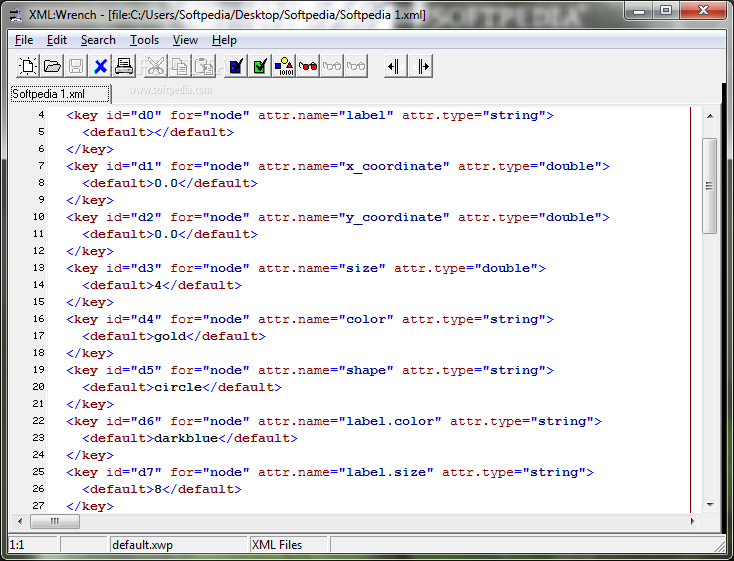The height and width of the screenshot is (561, 734).
Task: Click the "color" attribute value on line 16
Action: point(366,319)
